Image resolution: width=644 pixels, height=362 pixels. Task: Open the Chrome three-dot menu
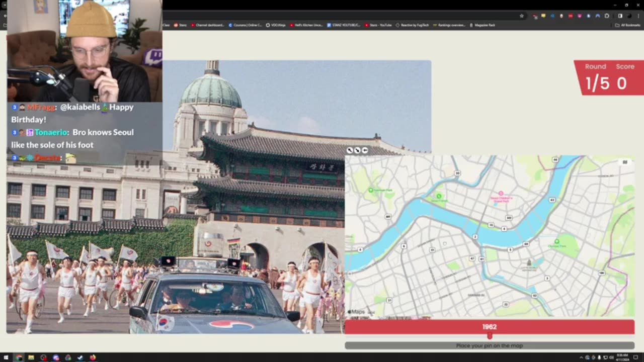637,16
